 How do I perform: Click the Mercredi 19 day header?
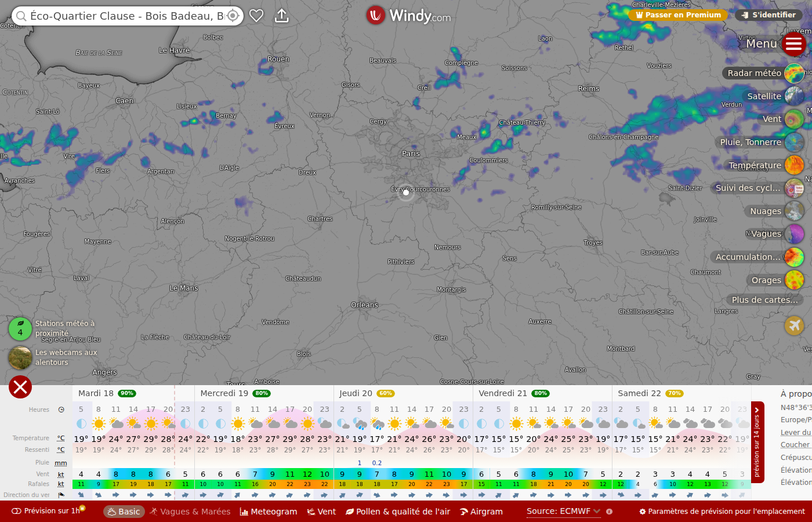tap(234, 393)
